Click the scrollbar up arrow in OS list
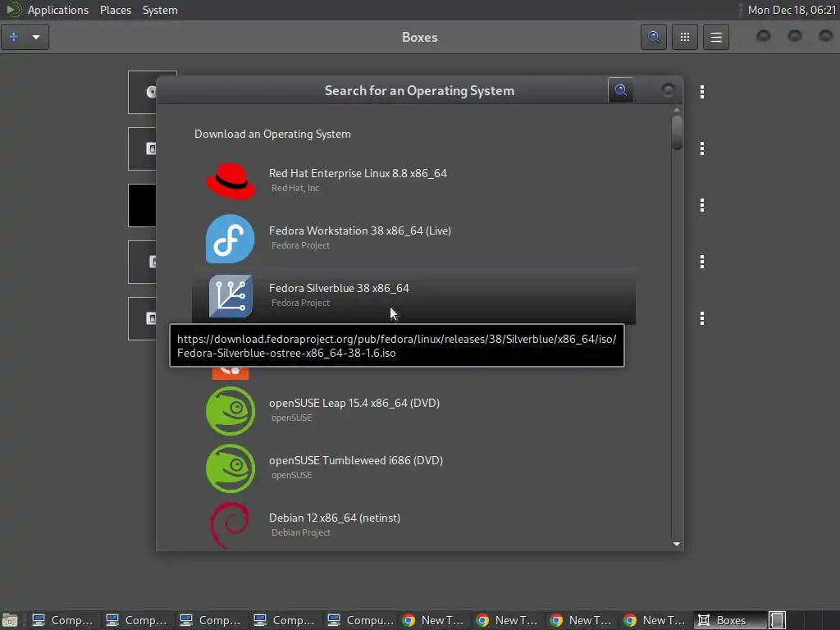The image size is (840, 630). [x=677, y=111]
